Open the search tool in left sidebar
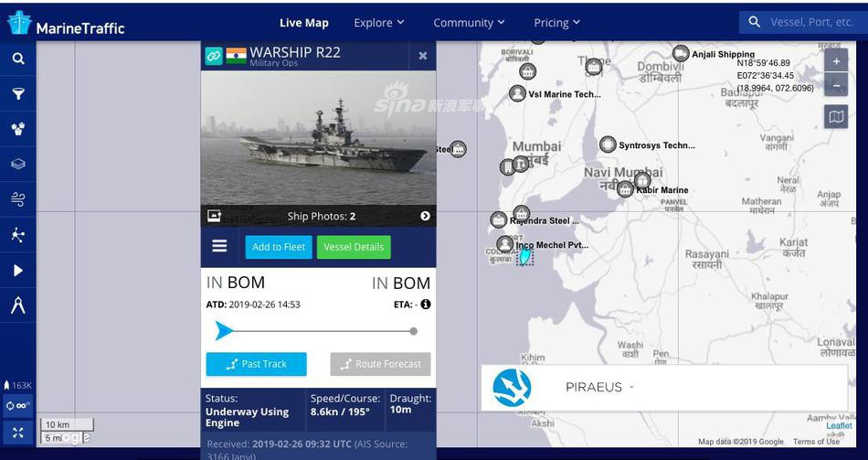 17,59
